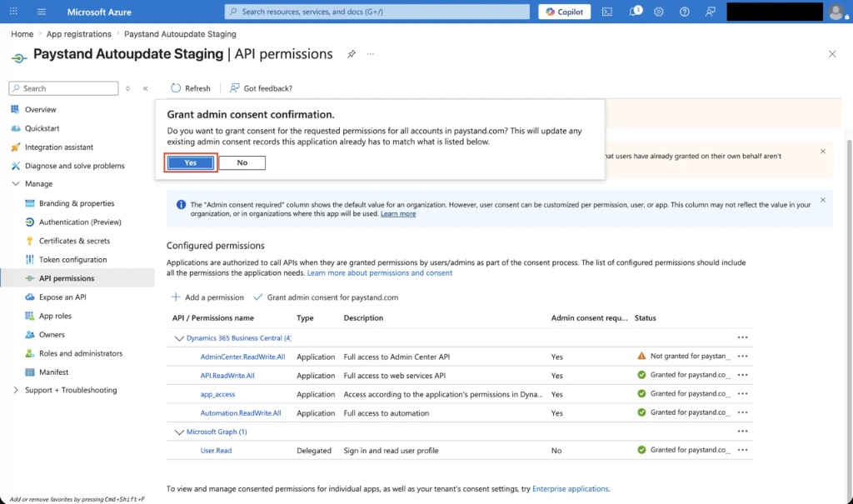Open ellipsis menu for Microsoft Graph group
Screen dimensions: 853x504
[x=742, y=431]
